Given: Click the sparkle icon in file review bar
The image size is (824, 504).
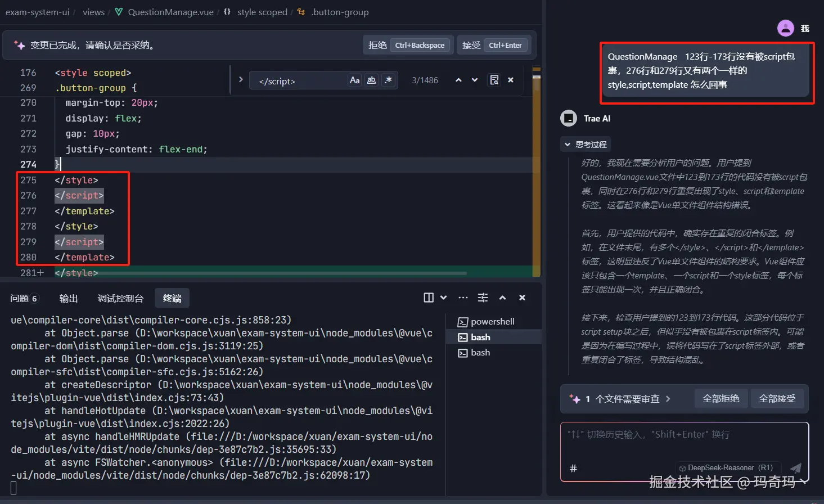Looking at the screenshot, I should (574, 399).
